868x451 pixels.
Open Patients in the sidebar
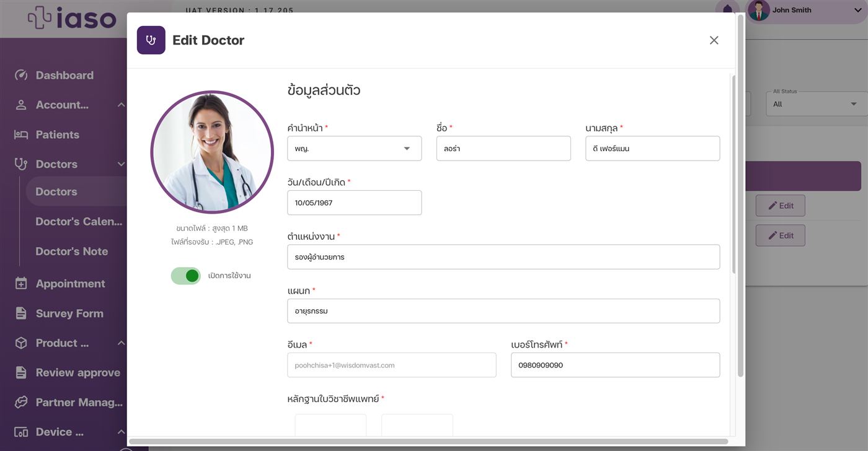(58, 134)
